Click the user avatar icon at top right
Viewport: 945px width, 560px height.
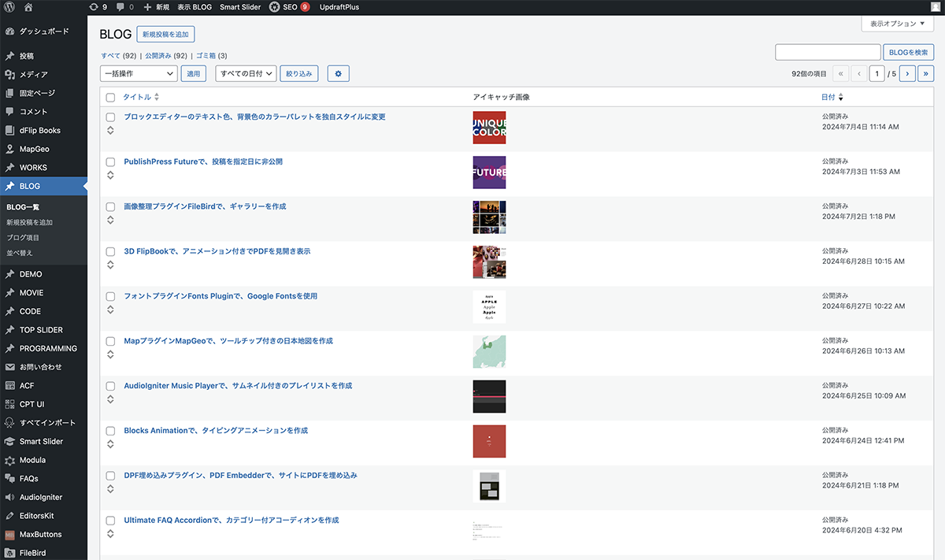pos(935,7)
